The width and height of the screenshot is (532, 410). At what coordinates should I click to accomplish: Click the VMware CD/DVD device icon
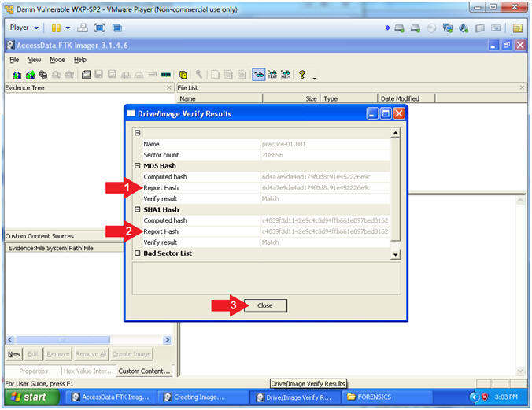point(431,28)
